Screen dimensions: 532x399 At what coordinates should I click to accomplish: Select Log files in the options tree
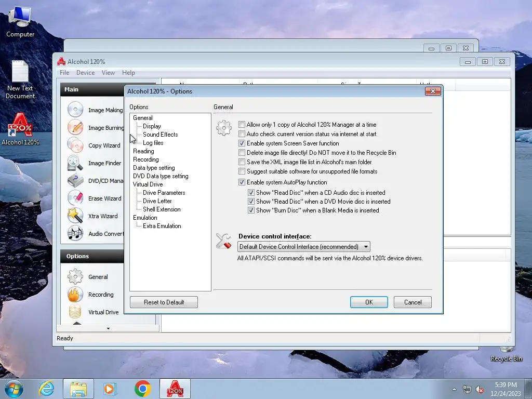coord(153,143)
